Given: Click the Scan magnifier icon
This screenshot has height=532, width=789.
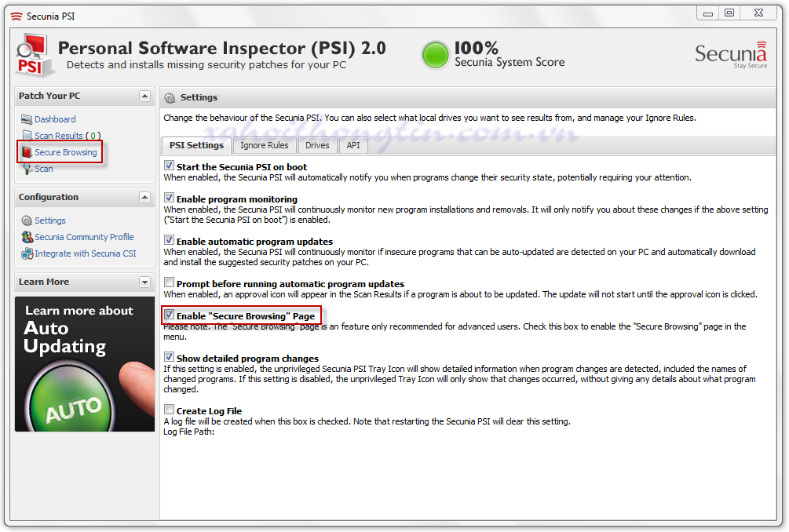Looking at the screenshot, I should click(27, 169).
